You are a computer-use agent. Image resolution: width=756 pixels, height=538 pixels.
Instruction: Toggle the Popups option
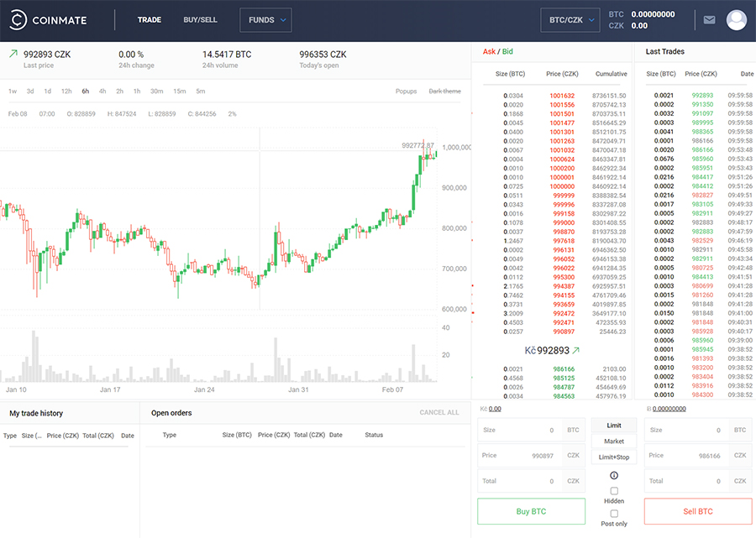pos(406,91)
